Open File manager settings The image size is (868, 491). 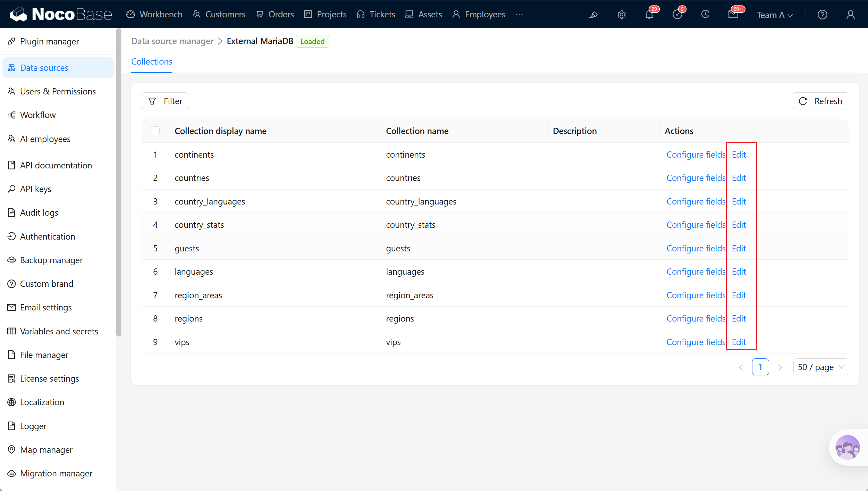[58, 355]
